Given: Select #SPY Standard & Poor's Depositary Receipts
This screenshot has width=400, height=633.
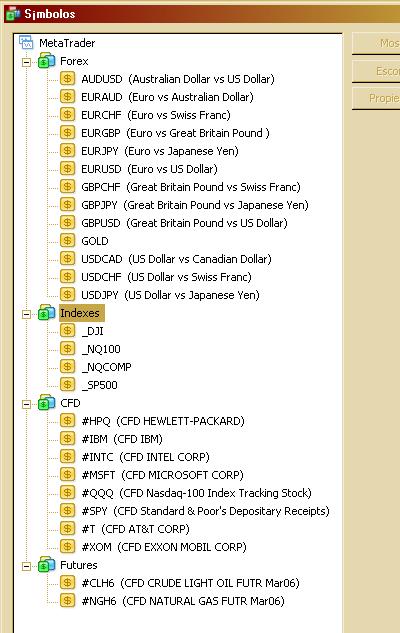Looking at the screenshot, I should point(205,511).
